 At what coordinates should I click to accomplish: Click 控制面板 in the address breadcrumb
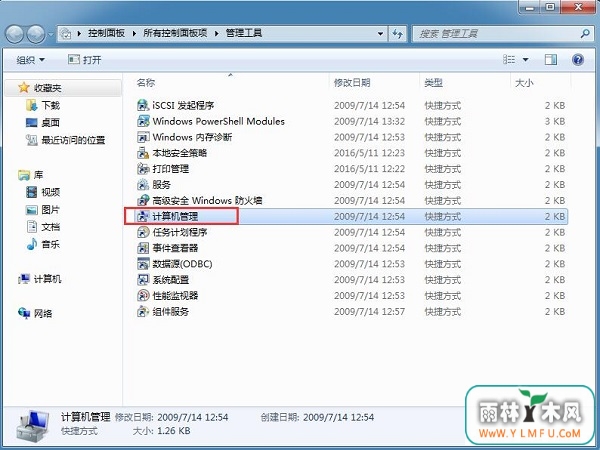(106, 33)
